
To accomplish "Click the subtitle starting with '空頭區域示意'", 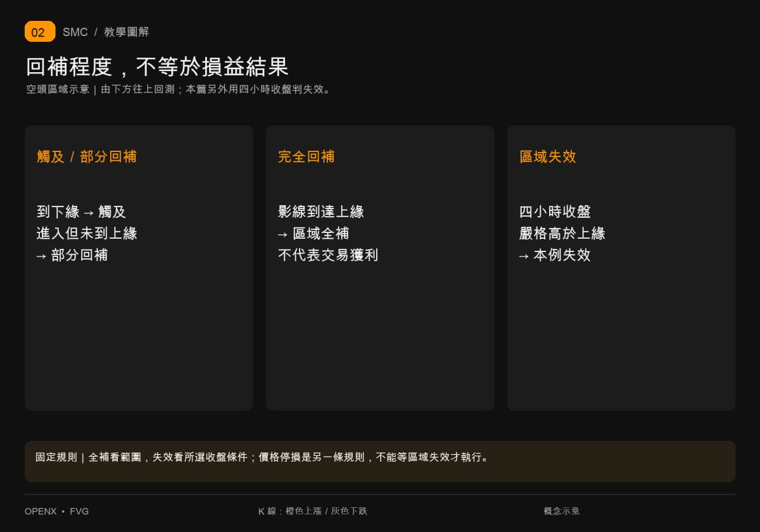I will (x=179, y=89).
